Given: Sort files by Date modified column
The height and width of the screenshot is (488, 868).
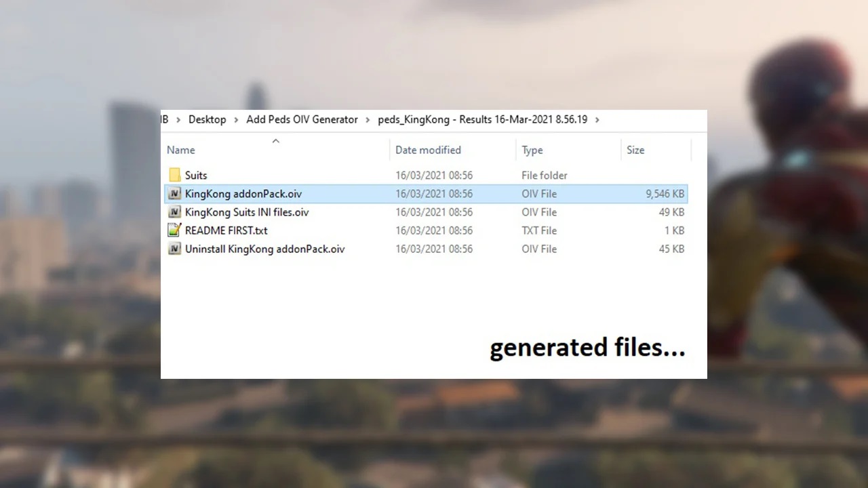Looking at the screenshot, I should tap(428, 150).
